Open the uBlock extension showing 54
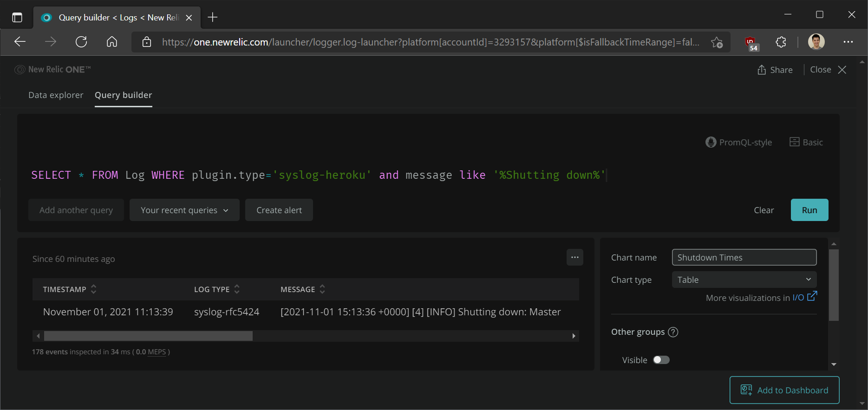The height and width of the screenshot is (410, 868). pyautogui.click(x=751, y=43)
